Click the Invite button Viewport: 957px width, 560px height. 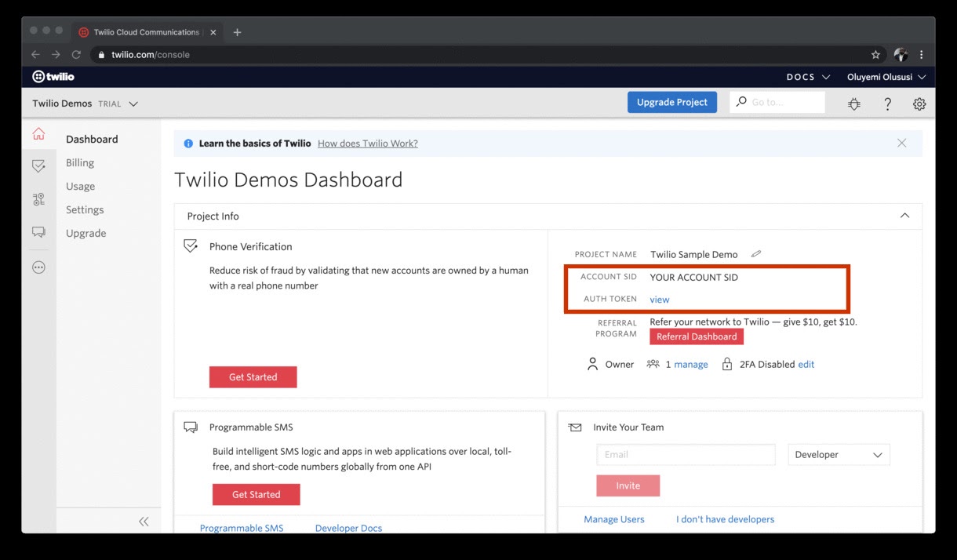(x=628, y=485)
